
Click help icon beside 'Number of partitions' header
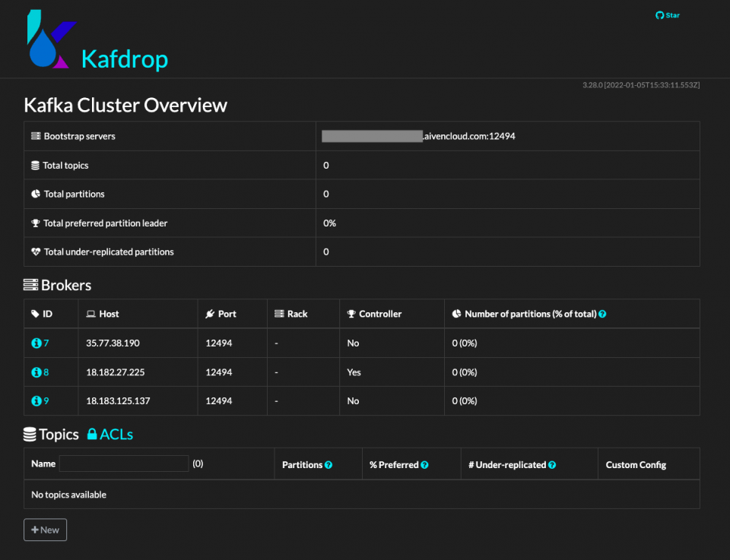[601, 313]
